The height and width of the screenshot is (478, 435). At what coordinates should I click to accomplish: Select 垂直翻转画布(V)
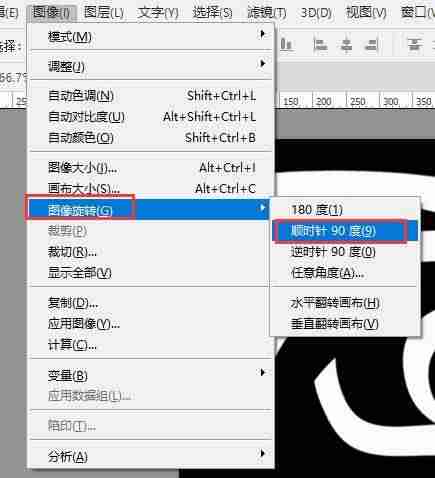click(x=345, y=324)
